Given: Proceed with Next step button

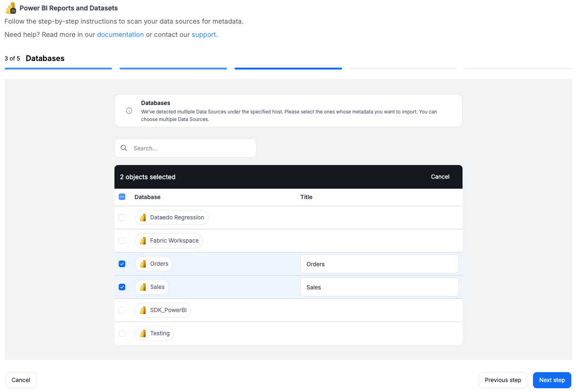Looking at the screenshot, I should 552,380.
